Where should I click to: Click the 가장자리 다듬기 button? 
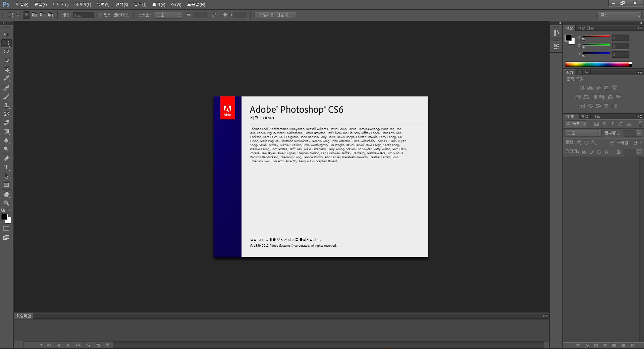275,15
